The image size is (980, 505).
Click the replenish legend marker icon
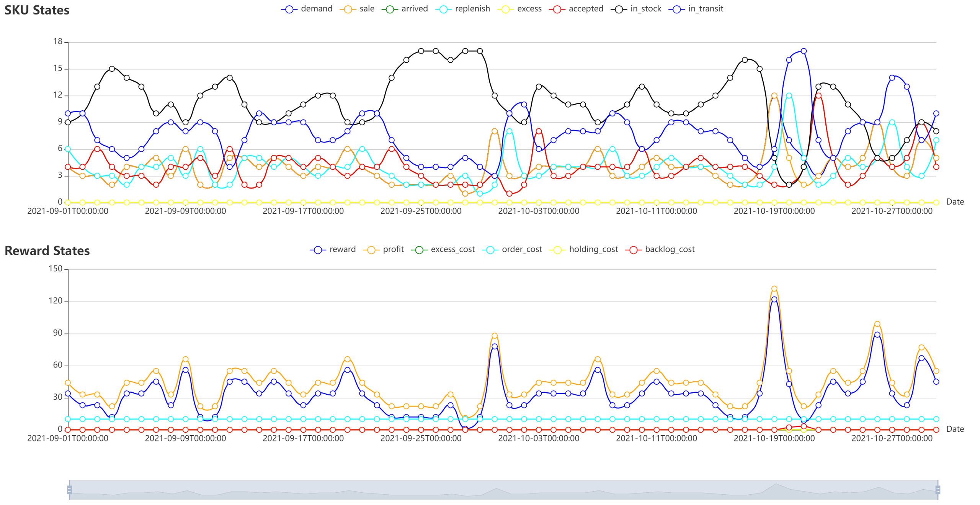[x=443, y=9]
